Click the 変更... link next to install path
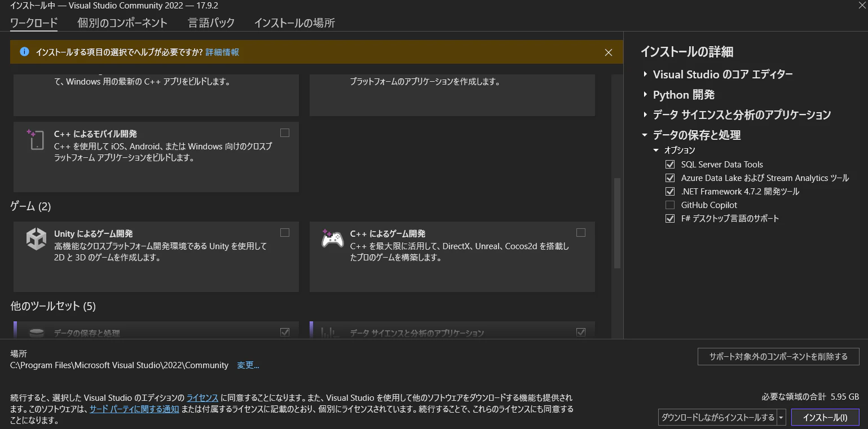Screen dimensions: 868x429 (x=248, y=365)
